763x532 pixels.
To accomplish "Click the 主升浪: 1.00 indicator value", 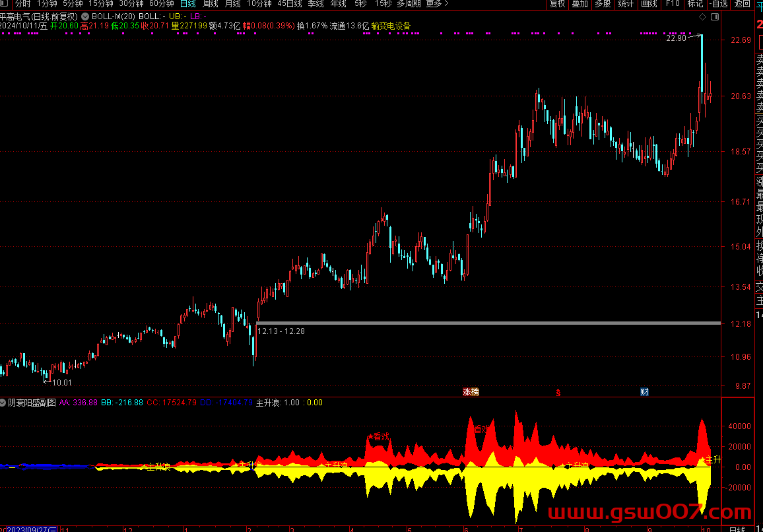I will (278, 403).
